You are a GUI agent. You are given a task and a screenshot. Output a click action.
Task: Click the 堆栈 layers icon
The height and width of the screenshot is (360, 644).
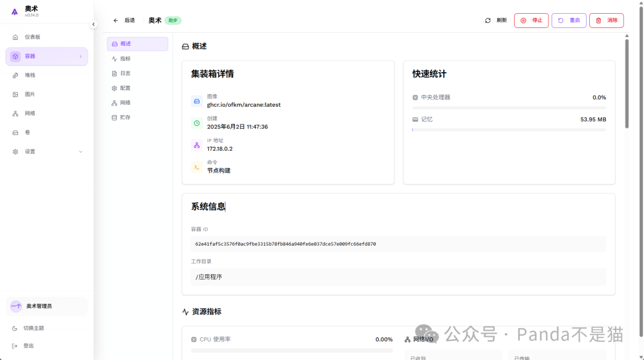coord(15,75)
